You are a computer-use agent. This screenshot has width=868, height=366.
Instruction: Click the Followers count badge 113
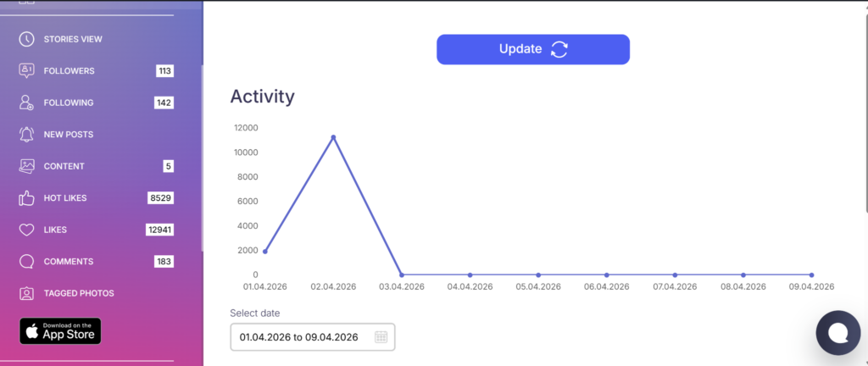point(164,71)
